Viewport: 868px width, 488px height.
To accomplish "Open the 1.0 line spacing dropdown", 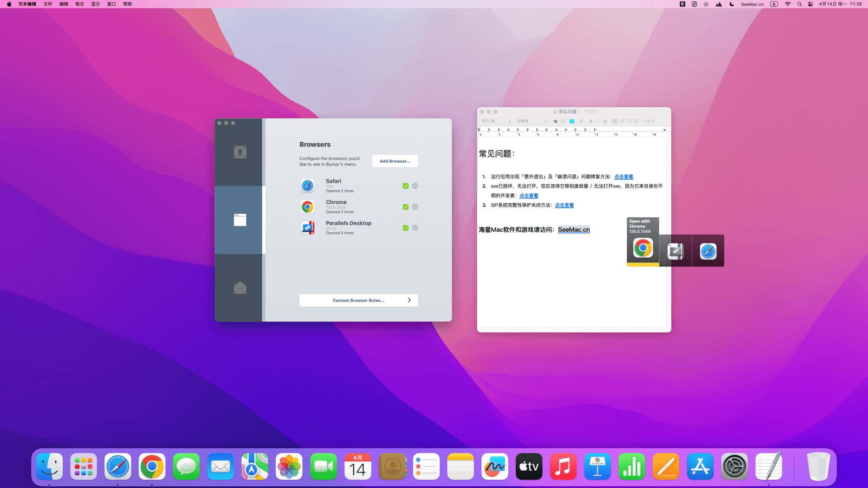I will pos(650,121).
